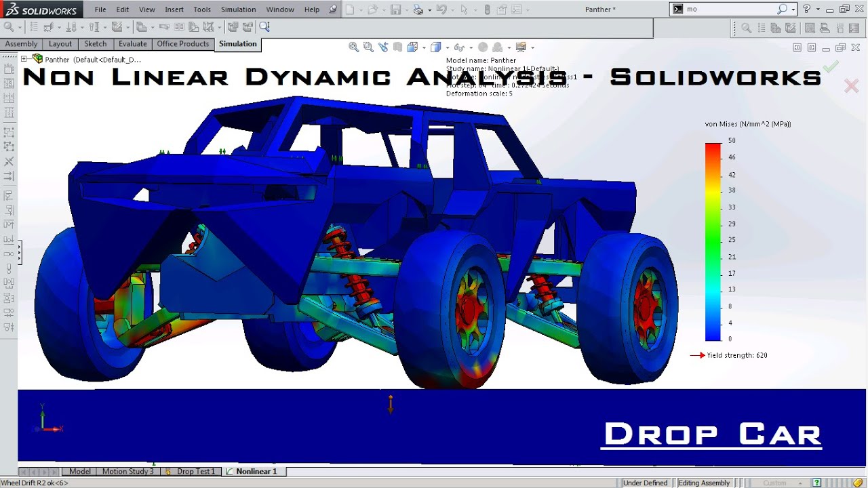Image resolution: width=868 pixels, height=488 pixels.
Task: Click the tile-left viewport layout icon
Action: pyautogui.click(x=797, y=47)
